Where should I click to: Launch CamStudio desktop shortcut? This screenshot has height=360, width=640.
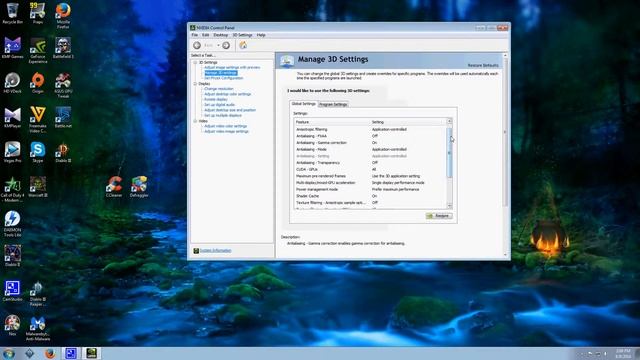12,291
